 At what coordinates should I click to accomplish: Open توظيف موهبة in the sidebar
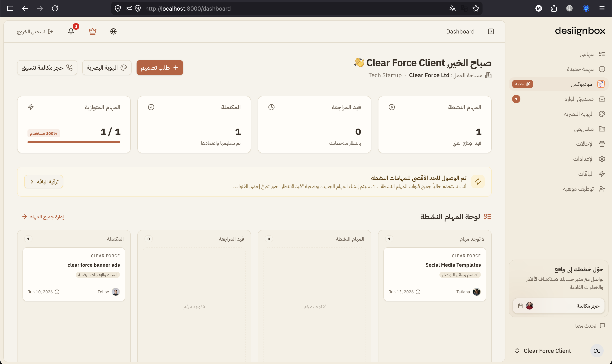point(559,189)
